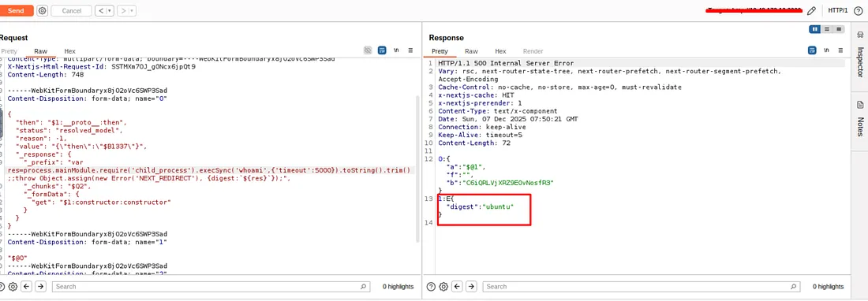Jump to previous Request search match

(26, 287)
